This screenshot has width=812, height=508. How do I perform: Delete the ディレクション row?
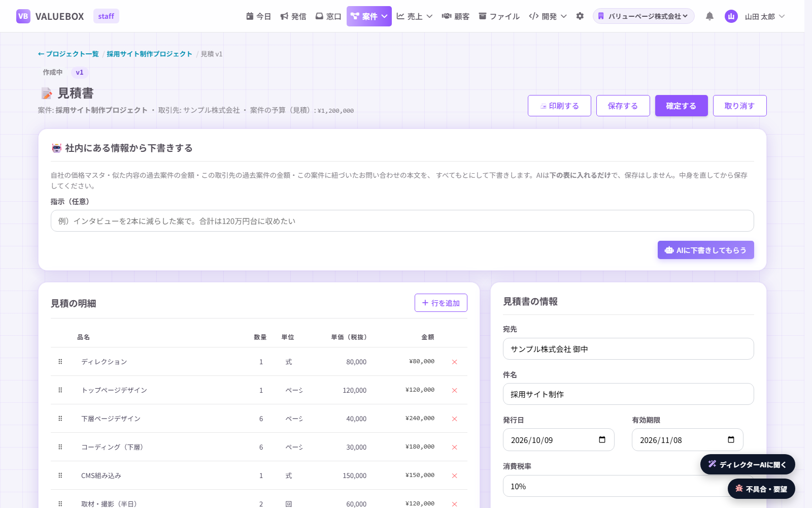[454, 362]
